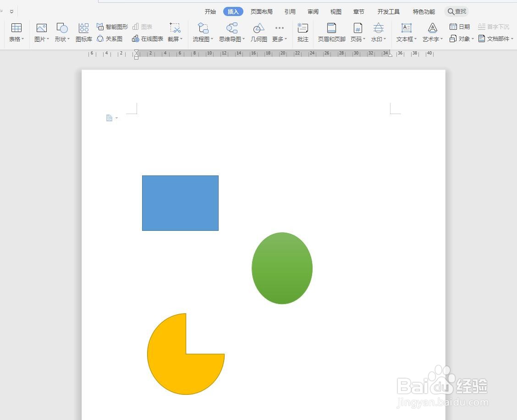
Task: Expand the 截屏 dropdown arrow
Action: (x=181, y=39)
